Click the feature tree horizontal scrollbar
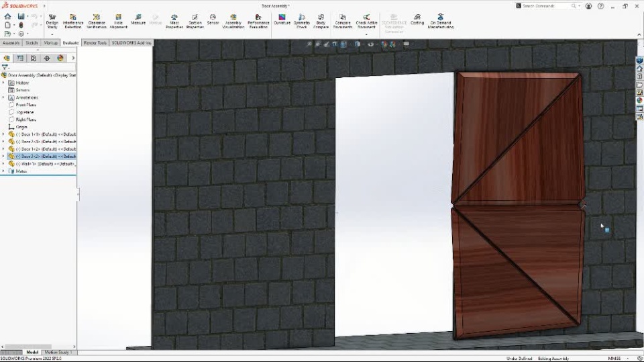Screen dimensions: 644x362 tap(28, 347)
